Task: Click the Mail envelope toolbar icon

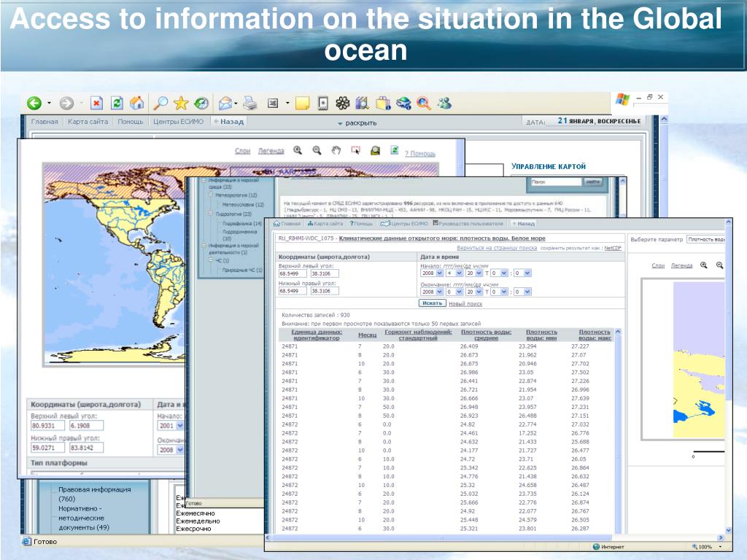Action: 225,103
